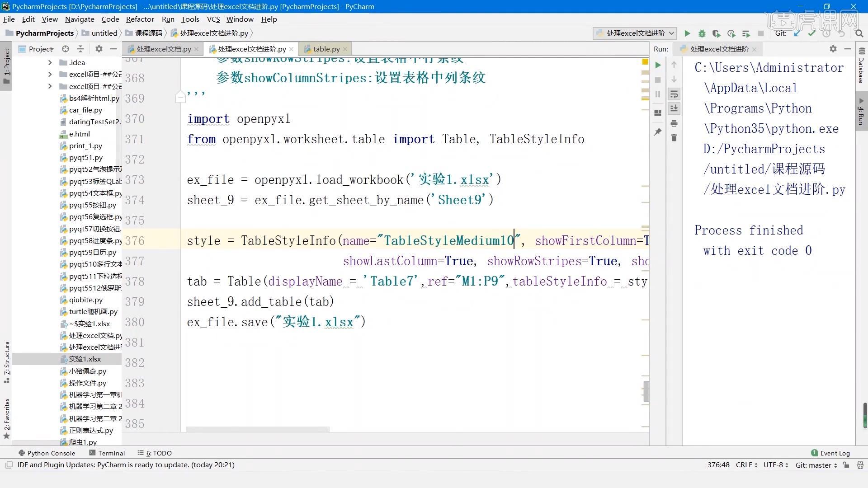The height and width of the screenshot is (488, 868).
Task: Start debugging with the bug icon
Action: (x=702, y=33)
